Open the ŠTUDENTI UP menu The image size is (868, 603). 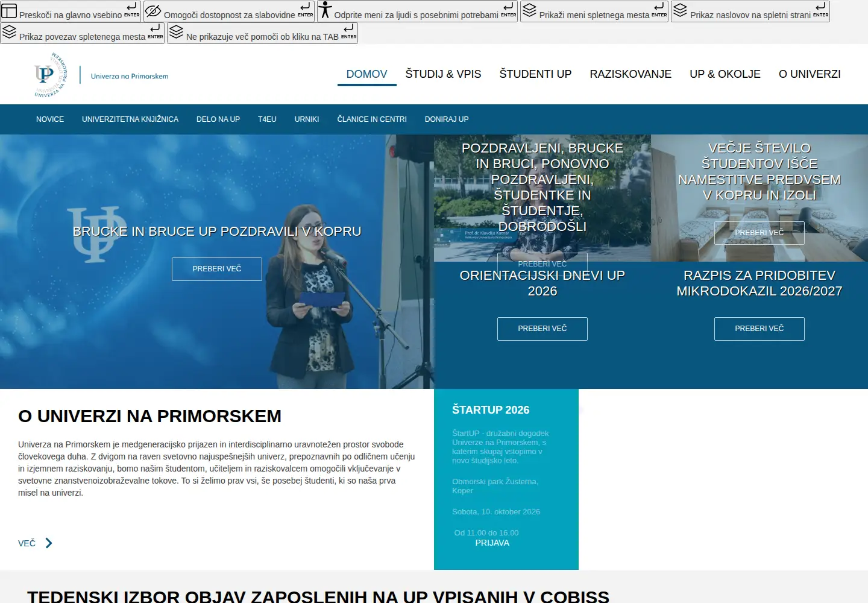pyautogui.click(x=535, y=74)
